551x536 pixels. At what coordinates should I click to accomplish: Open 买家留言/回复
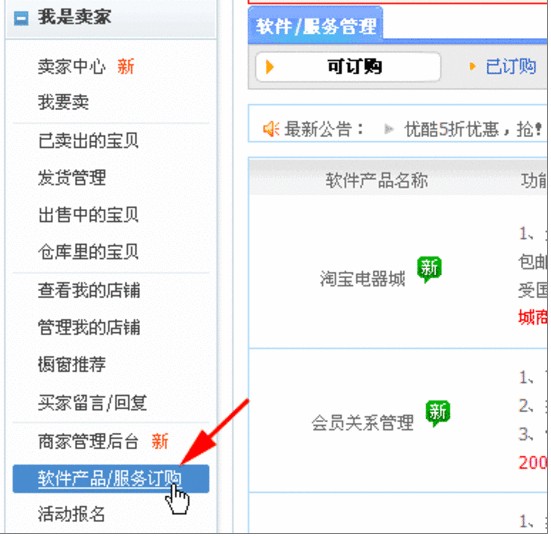coord(92,402)
